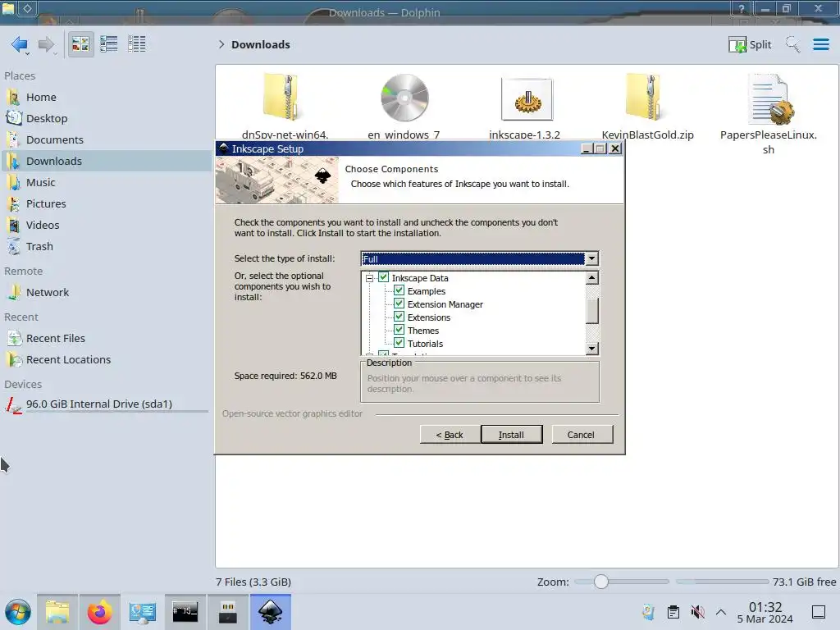
Task: Open the file manager from taskbar
Action: (57, 612)
